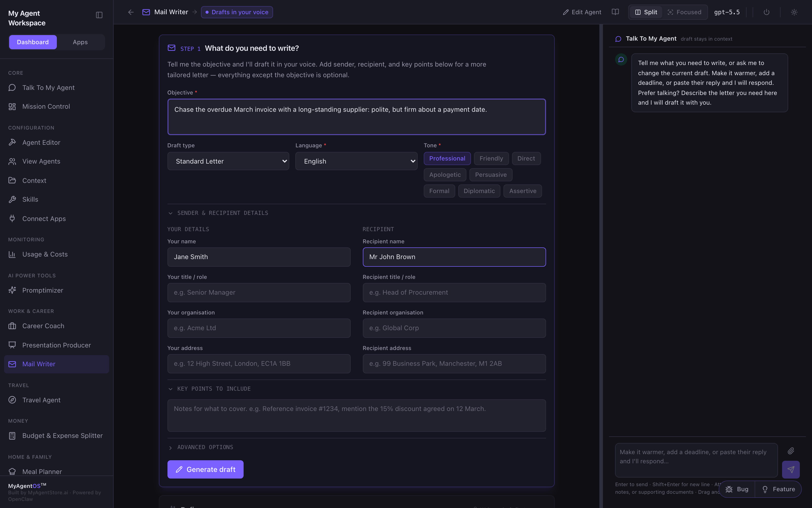Click the Objective text area

[356, 117]
